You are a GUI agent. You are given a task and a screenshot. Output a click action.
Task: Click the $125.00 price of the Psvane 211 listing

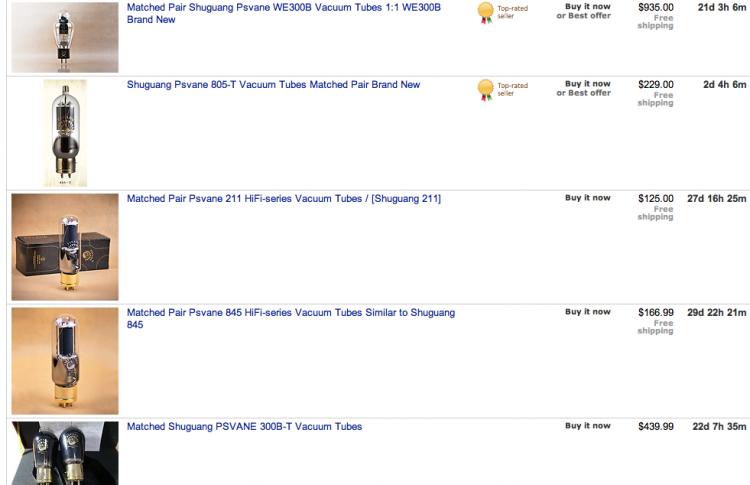(x=656, y=199)
